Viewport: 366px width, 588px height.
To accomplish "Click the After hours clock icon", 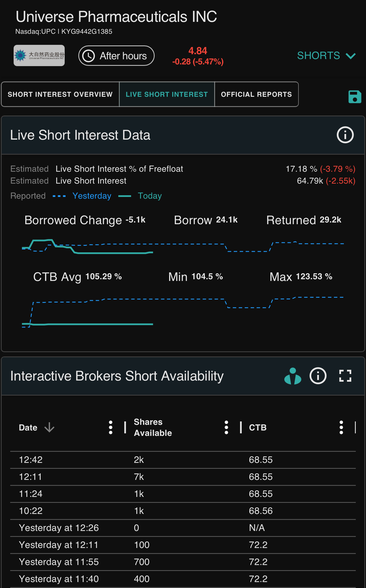I will pyautogui.click(x=89, y=56).
